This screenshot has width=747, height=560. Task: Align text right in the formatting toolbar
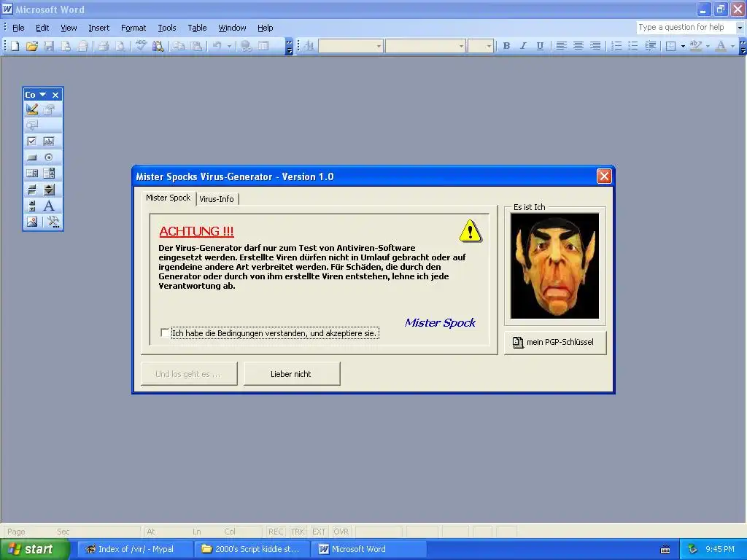595,46
